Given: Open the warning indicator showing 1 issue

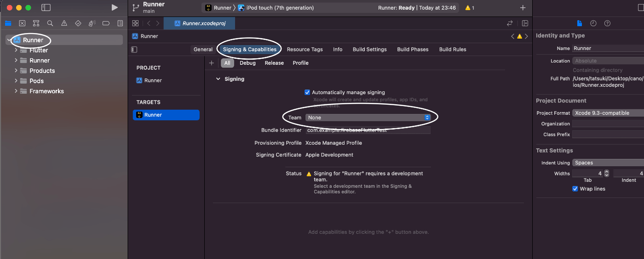Looking at the screenshot, I should [470, 8].
